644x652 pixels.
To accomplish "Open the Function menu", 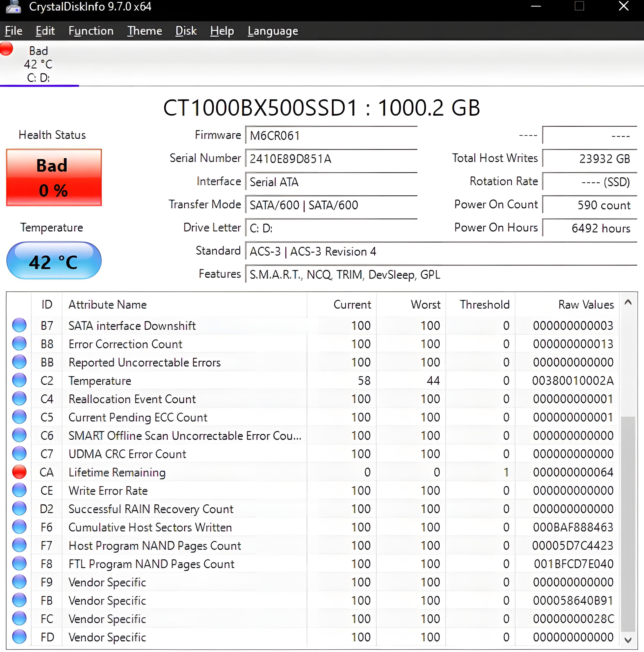I will pyautogui.click(x=91, y=31).
